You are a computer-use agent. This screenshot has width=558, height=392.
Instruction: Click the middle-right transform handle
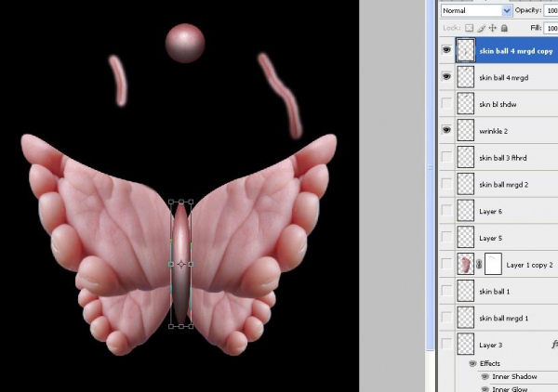point(191,264)
